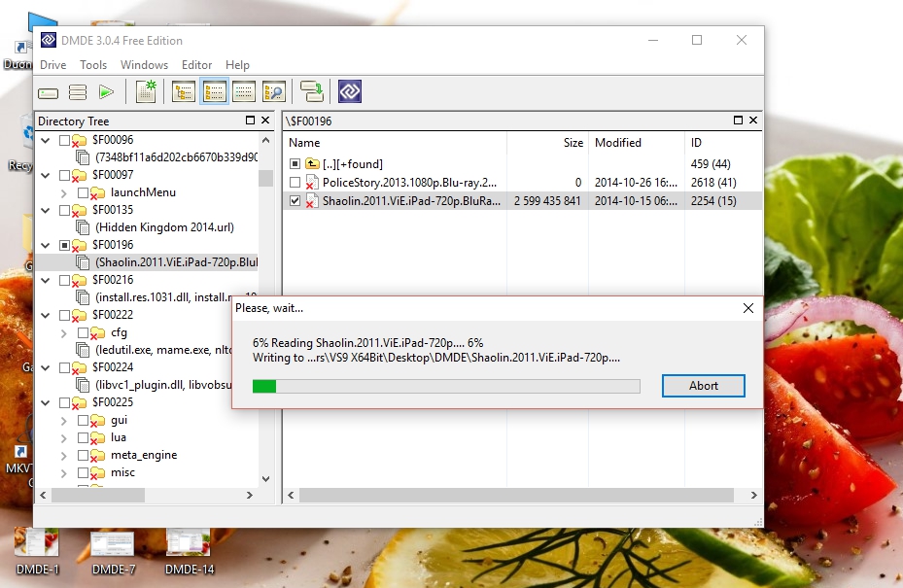The width and height of the screenshot is (903, 588).
Task: Collapse the $F00196 tree node
Action: click(x=46, y=245)
